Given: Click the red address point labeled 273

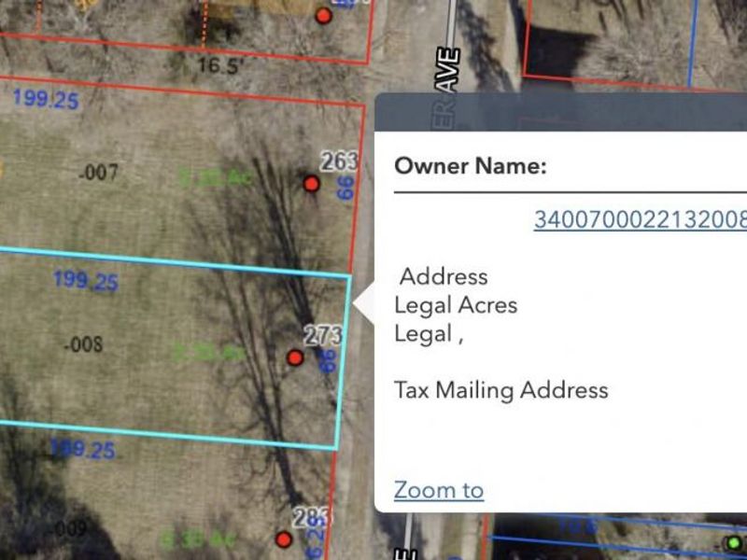Looking at the screenshot, I should [295, 357].
